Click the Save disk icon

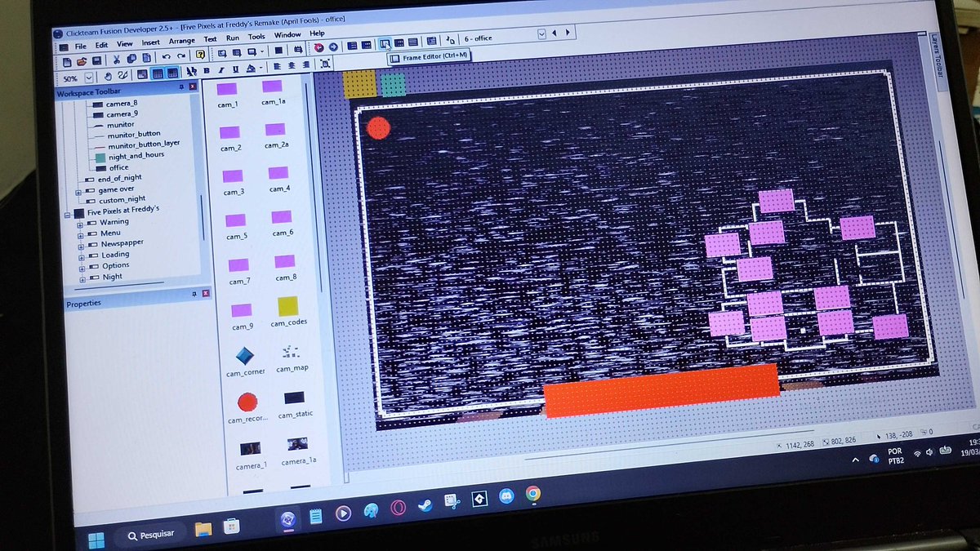pyautogui.click(x=96, y=61)
